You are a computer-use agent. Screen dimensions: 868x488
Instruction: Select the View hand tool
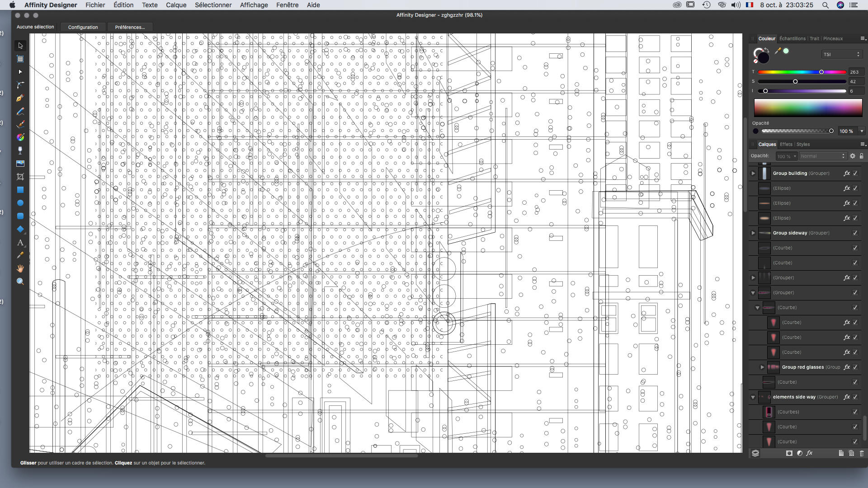click(x=20, y=268)
